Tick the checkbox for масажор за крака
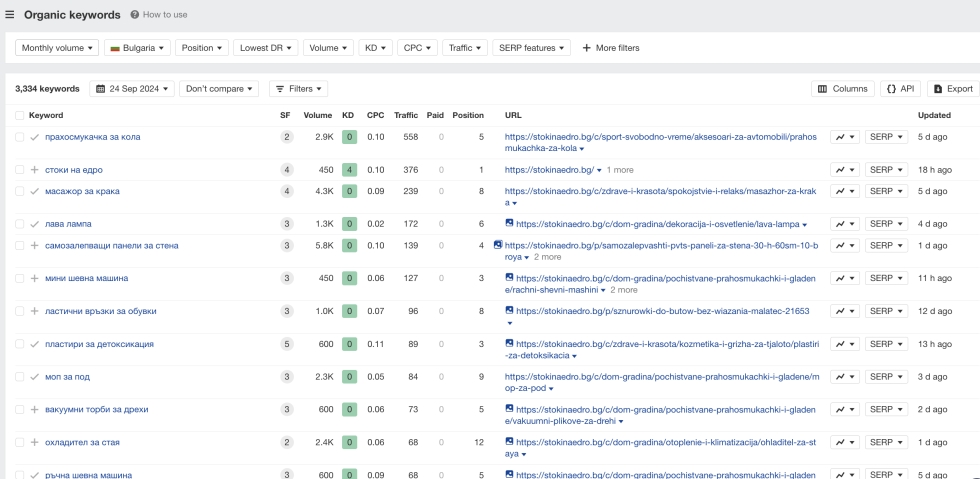This screenshot has height=479, width=980. coord(19,191)
